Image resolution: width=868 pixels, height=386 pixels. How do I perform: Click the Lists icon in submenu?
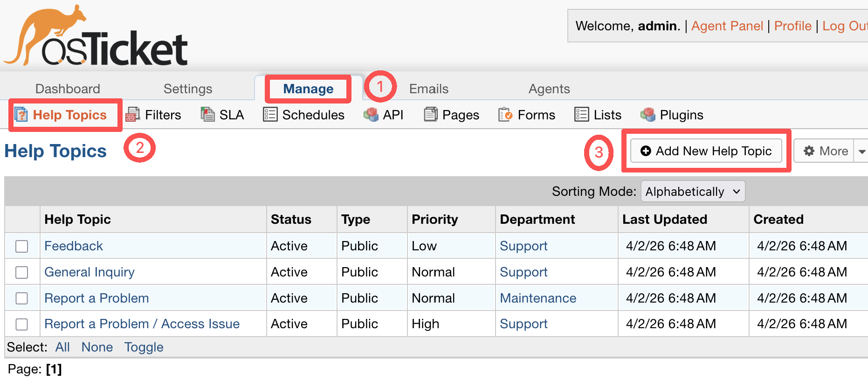(x=582, y=115)
